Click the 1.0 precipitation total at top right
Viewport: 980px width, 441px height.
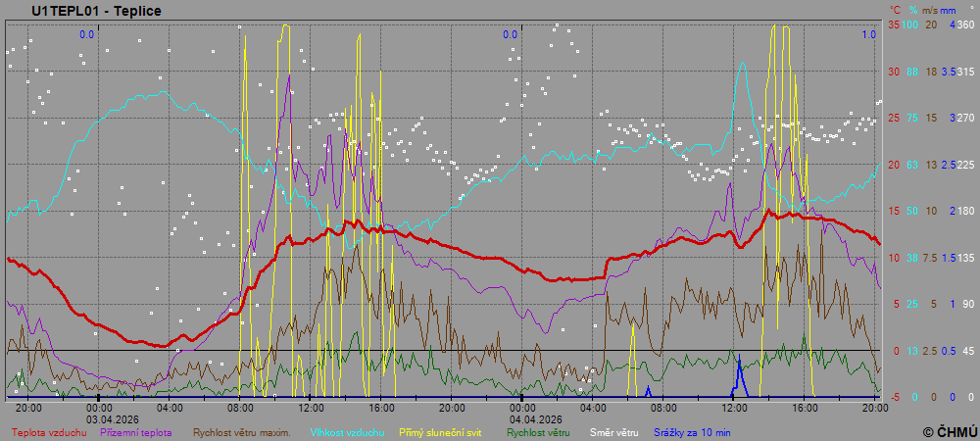point(868,34)
